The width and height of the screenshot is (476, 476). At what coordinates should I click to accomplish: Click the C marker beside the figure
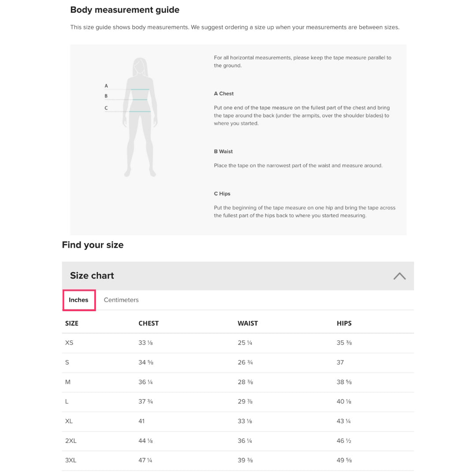pyautogui.click(x=106, y=108)
